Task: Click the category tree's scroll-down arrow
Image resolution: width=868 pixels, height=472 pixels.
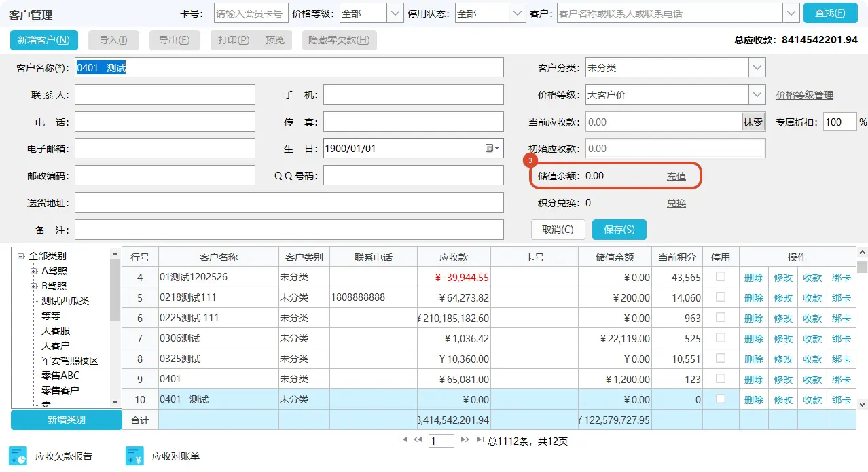Action: (x=115, y=402)
